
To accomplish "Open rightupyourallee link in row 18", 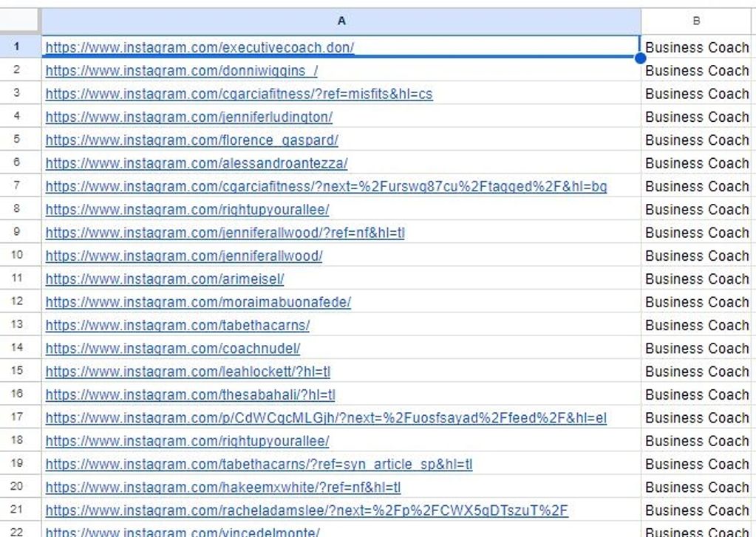I will pos(187,440).
